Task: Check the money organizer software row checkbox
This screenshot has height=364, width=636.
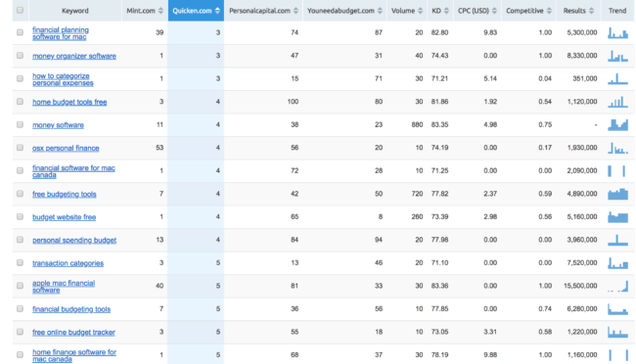Action: [20, 56]
